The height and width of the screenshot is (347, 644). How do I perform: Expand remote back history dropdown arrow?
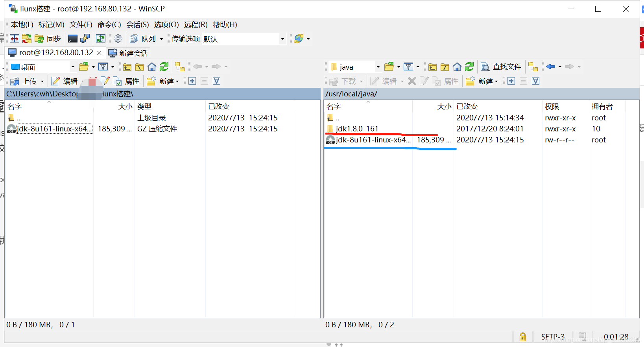tap(560, 67)
